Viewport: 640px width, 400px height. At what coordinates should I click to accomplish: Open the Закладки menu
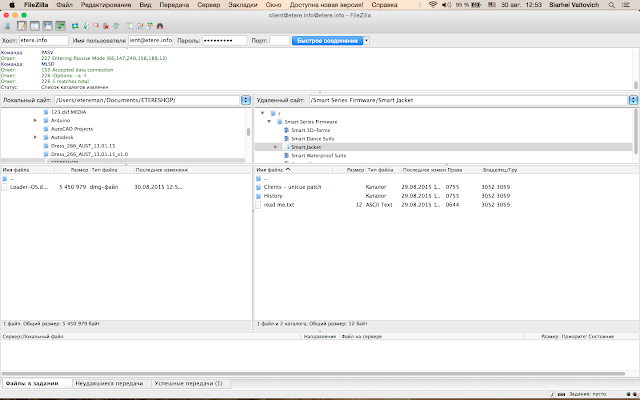pos(243,5)
